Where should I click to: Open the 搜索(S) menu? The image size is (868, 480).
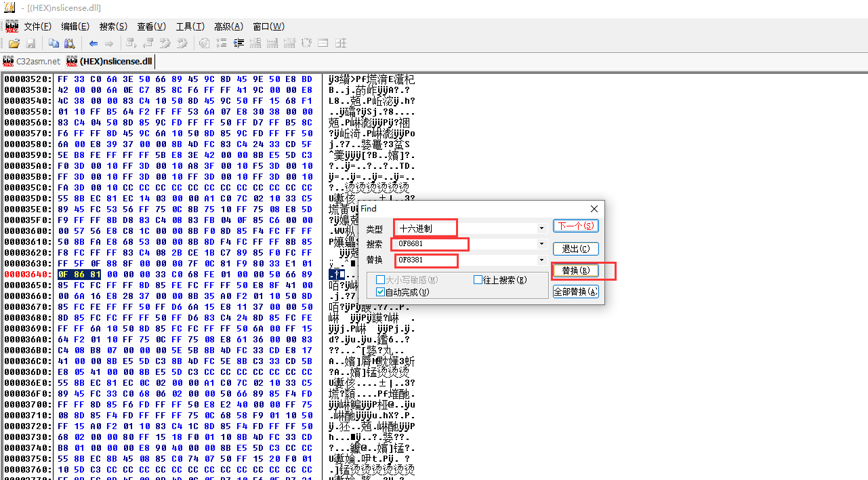click(113, 26)
